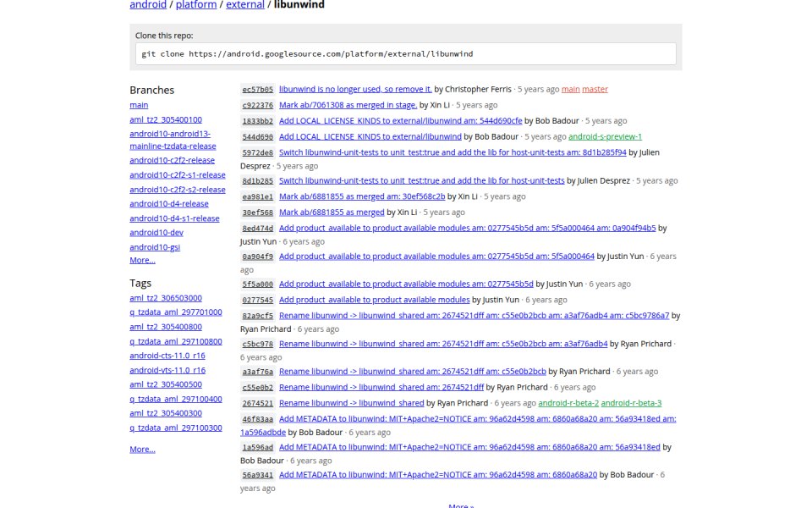Viewport: 812px width, 508px height.
Task: Open commit hash ec57b05
Action: [257, 89]
